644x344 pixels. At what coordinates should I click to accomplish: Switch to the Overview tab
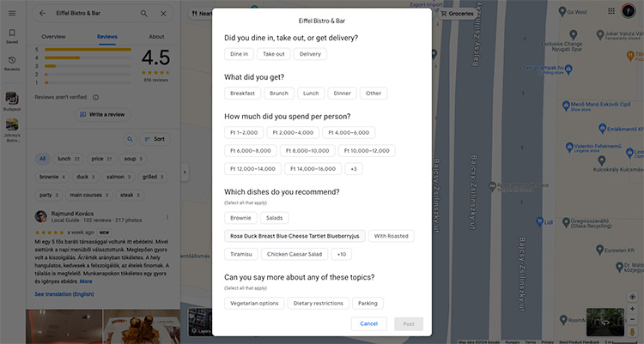pos(53,37)
